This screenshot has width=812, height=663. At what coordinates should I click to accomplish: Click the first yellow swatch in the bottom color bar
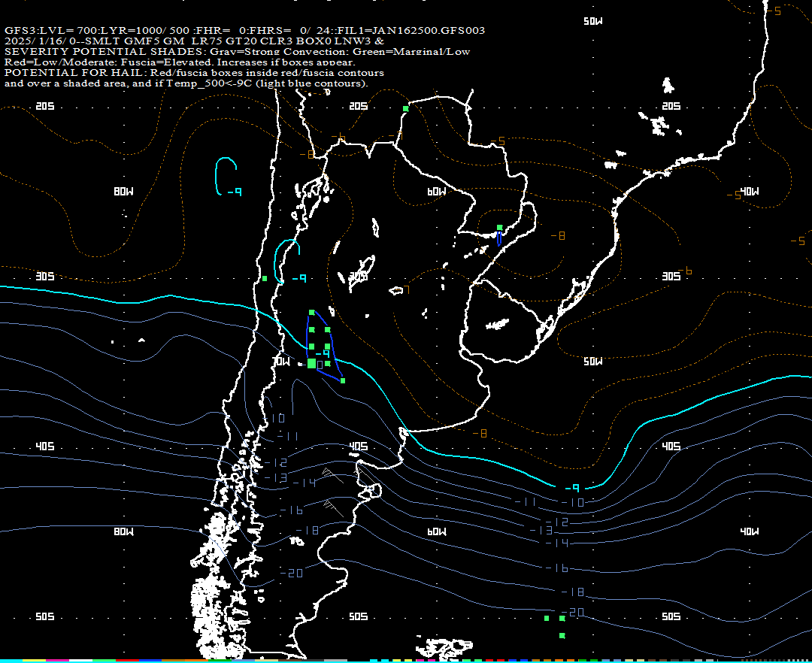pos(34,661)
